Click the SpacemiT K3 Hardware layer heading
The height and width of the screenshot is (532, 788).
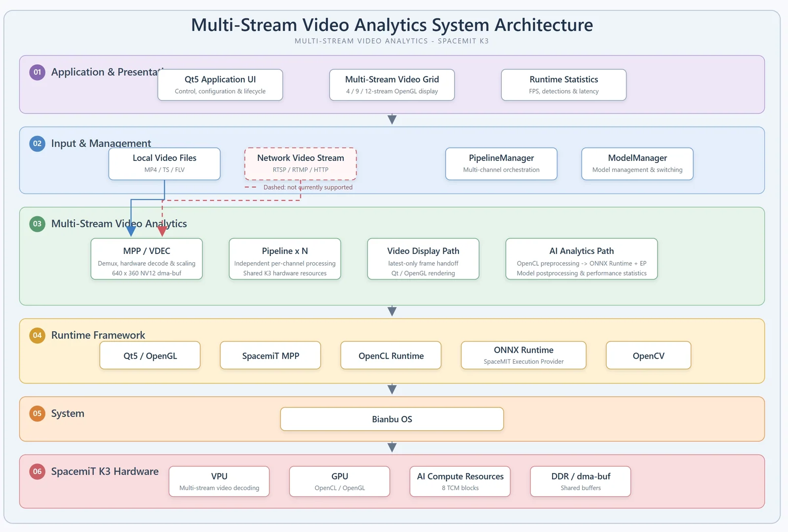click(105, 471)
